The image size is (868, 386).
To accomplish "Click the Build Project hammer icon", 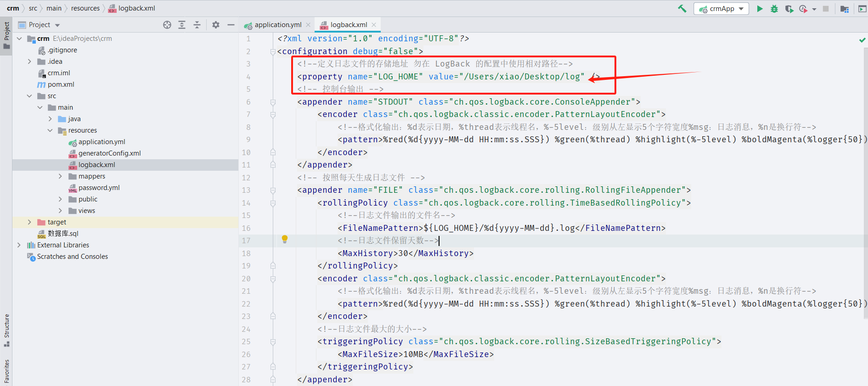I will click(x=682, y=8).
